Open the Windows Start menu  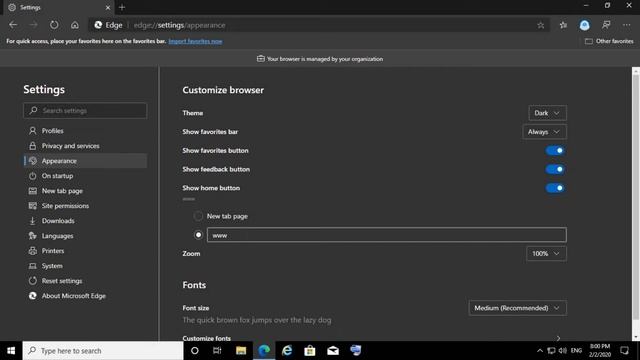coord(11,351)
